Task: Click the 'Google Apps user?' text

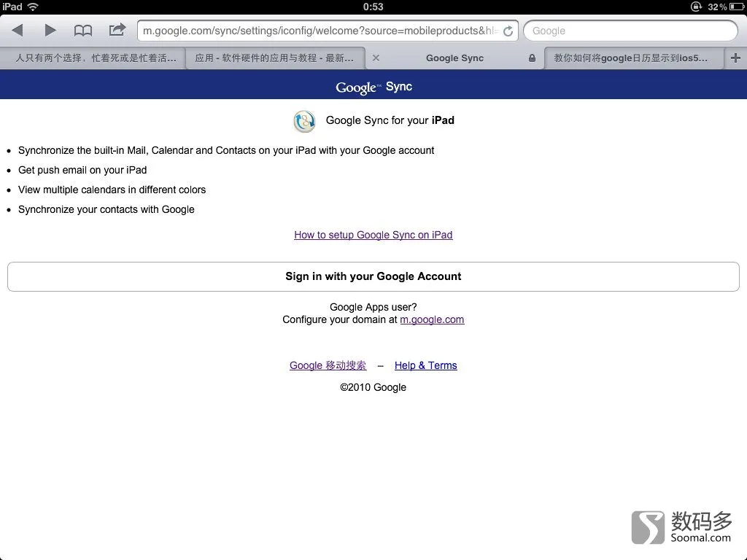Action: click(373, 307)
